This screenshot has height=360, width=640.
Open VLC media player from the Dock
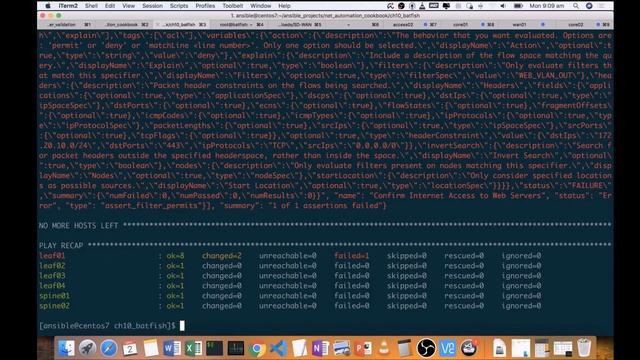pos(384,348)
